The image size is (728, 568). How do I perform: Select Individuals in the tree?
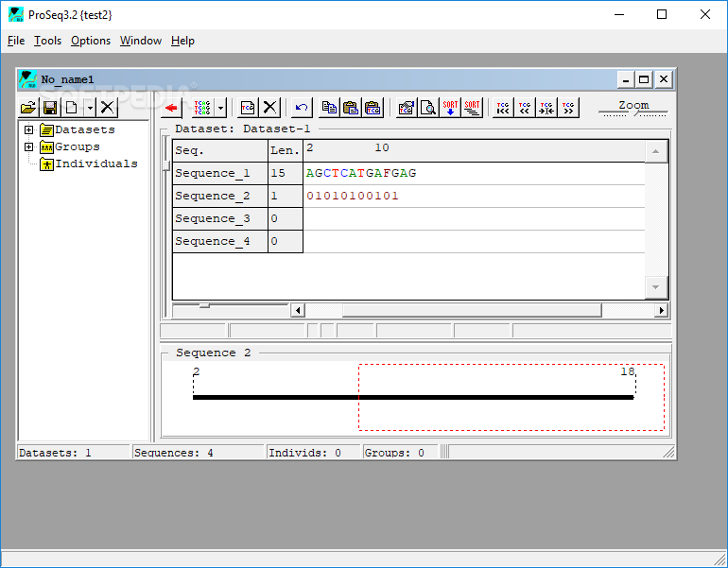tap(96, 164)
